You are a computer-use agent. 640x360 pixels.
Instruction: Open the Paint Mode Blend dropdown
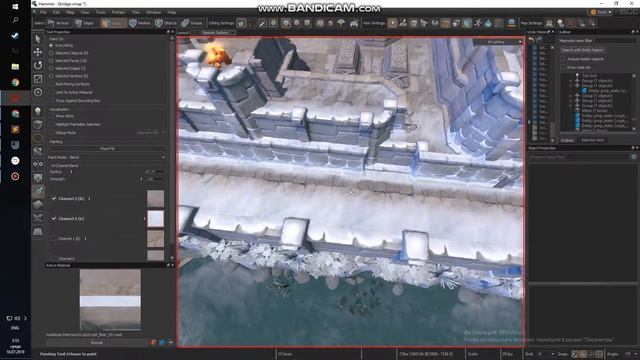(107, 157)
